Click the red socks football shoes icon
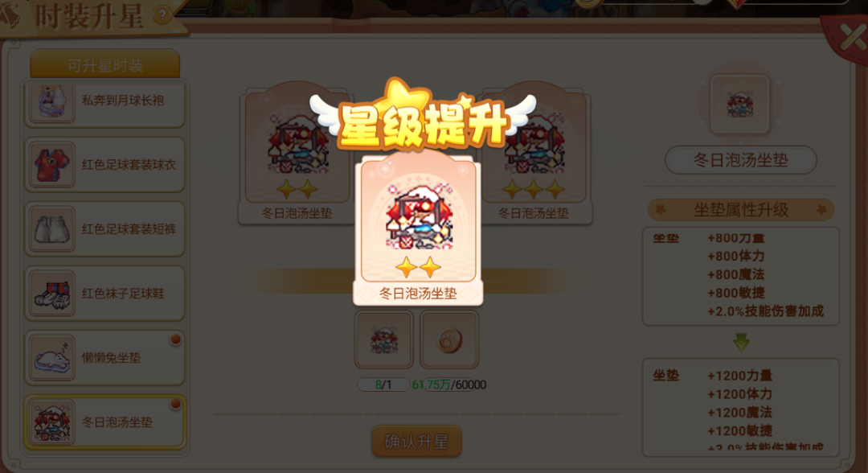The image size is (868, 473). tap(52, 294)
